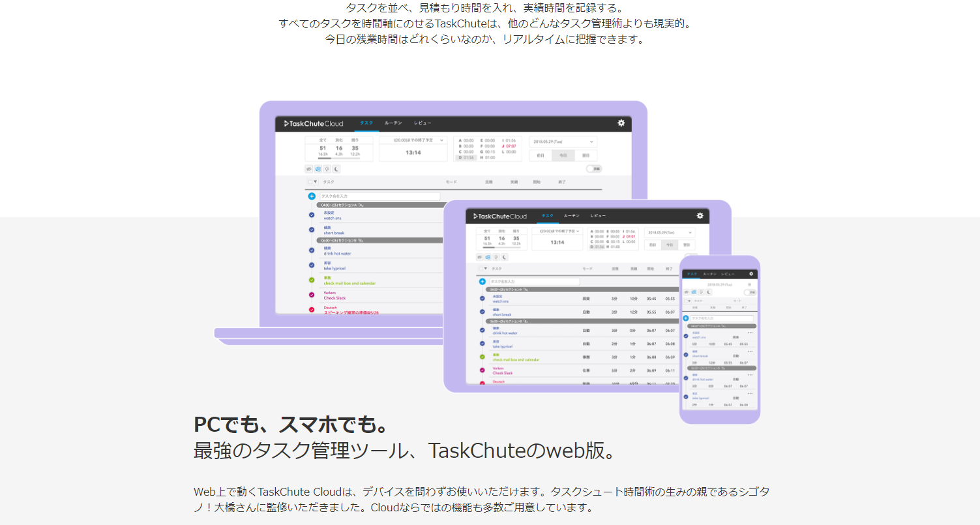Open the three-dot menu for phone's watch sns

tap(750, 333)
